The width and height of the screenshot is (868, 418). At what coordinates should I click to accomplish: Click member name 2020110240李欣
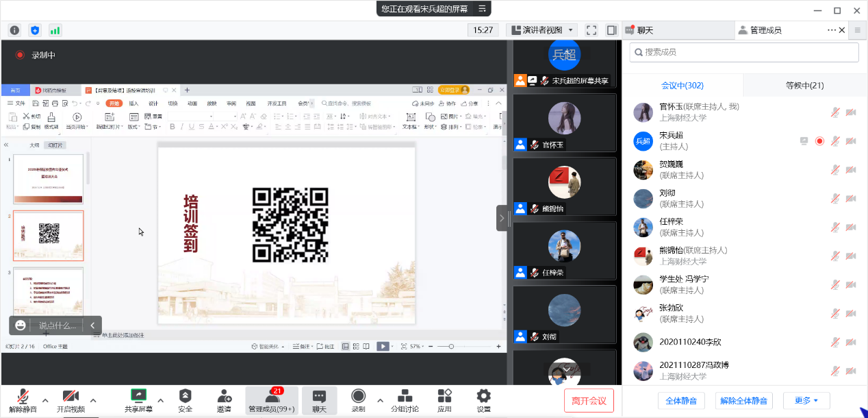tap(690, 342)
